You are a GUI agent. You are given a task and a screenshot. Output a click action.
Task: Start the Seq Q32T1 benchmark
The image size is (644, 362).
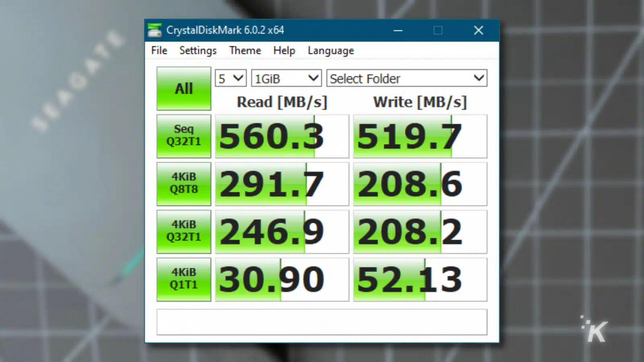(184, 136)
